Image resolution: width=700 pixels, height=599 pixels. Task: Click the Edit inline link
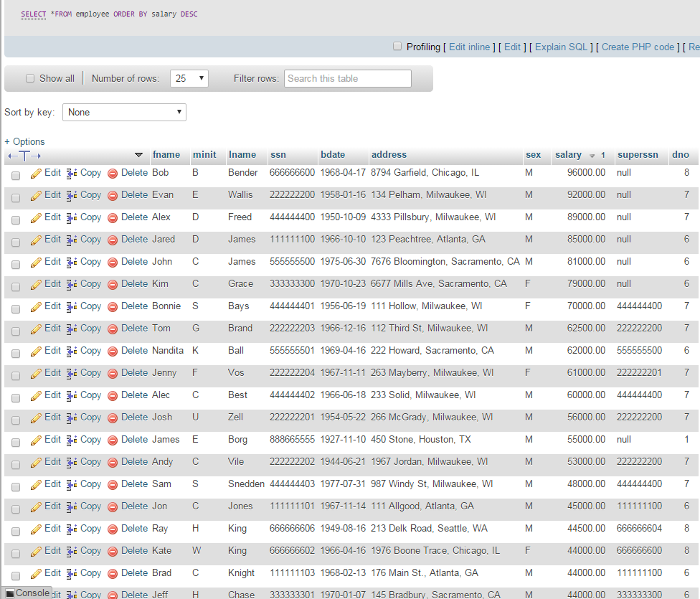pos(469,47)
